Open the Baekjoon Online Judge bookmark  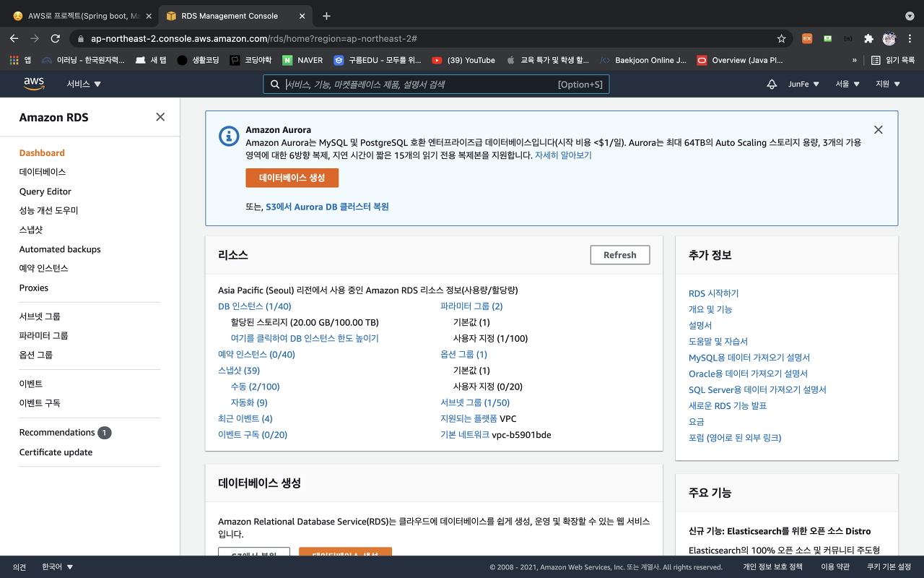click(x=643, y=60)
